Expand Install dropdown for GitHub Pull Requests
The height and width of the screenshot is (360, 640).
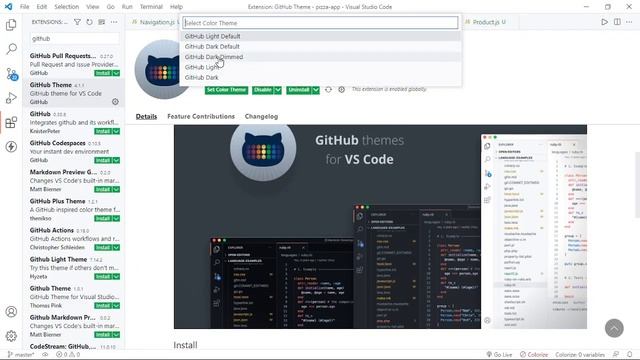click(116, 73)
